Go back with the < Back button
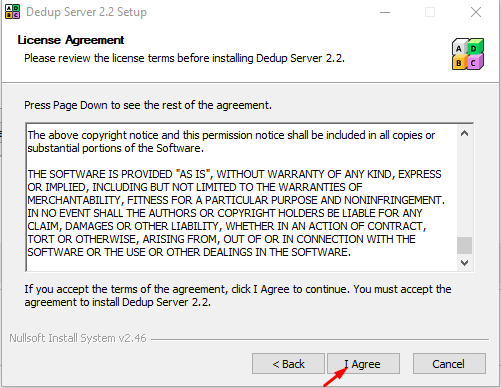Viewport: 501px width, 388px height. click(x=288, y=363)
